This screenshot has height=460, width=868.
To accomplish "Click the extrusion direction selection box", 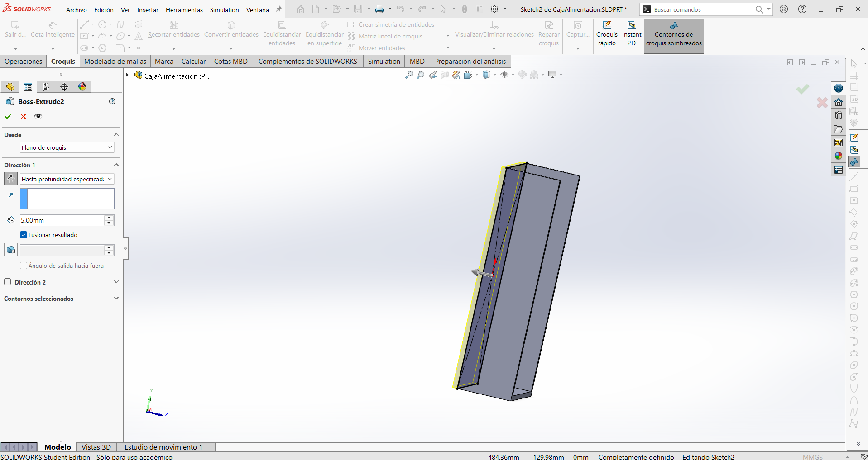I will tap(67, 199).
